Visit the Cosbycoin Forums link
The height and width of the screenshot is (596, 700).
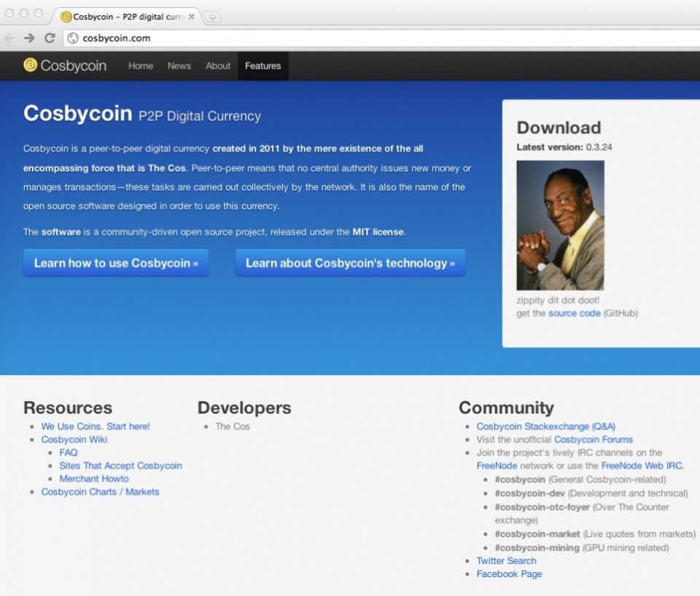pyautogui.click(x=594, y=440)
